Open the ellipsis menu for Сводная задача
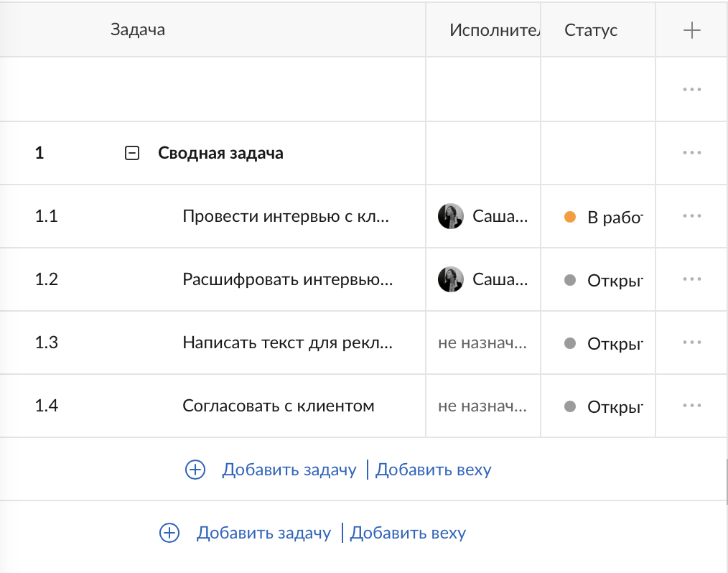This screenshot has width=728, height=573. click(691, 152)
